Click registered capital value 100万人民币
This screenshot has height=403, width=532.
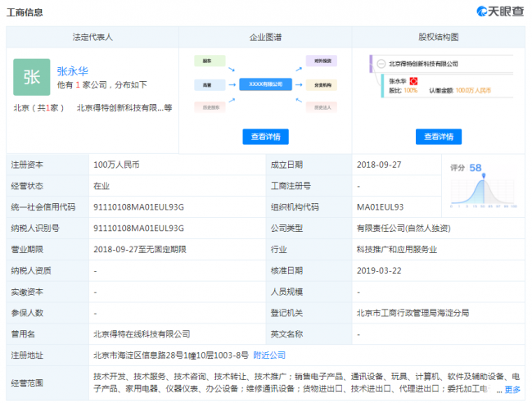click(x=116, y=165)
